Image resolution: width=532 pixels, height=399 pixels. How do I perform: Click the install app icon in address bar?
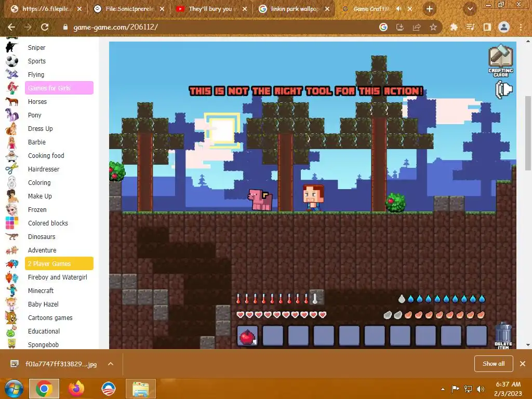point(400,27)
